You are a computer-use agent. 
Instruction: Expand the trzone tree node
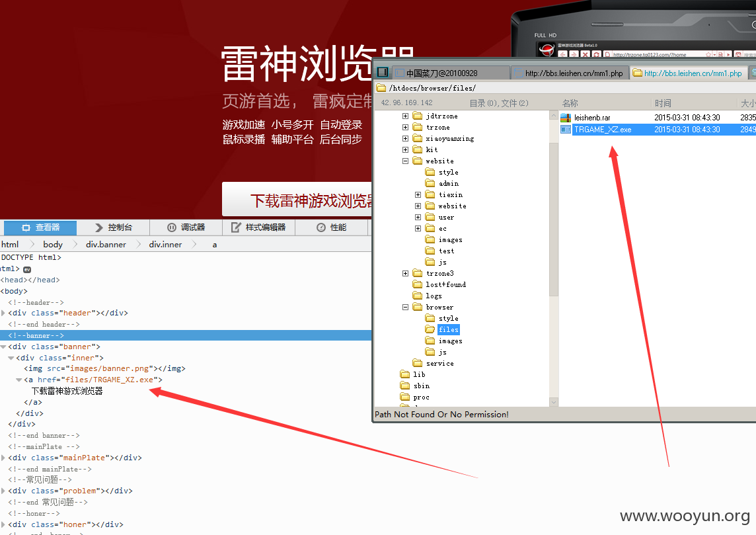406,128
